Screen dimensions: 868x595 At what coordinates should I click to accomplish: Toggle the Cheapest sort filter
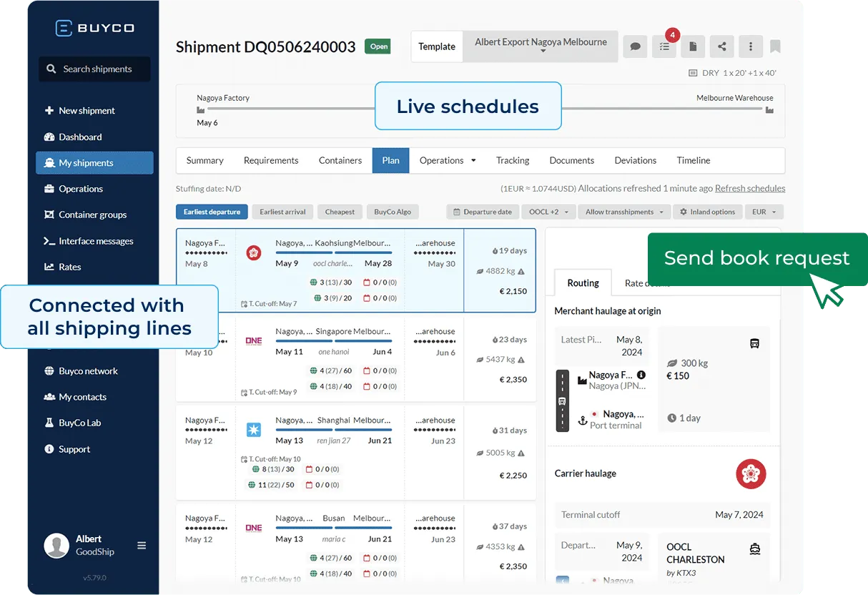point(340,212)
